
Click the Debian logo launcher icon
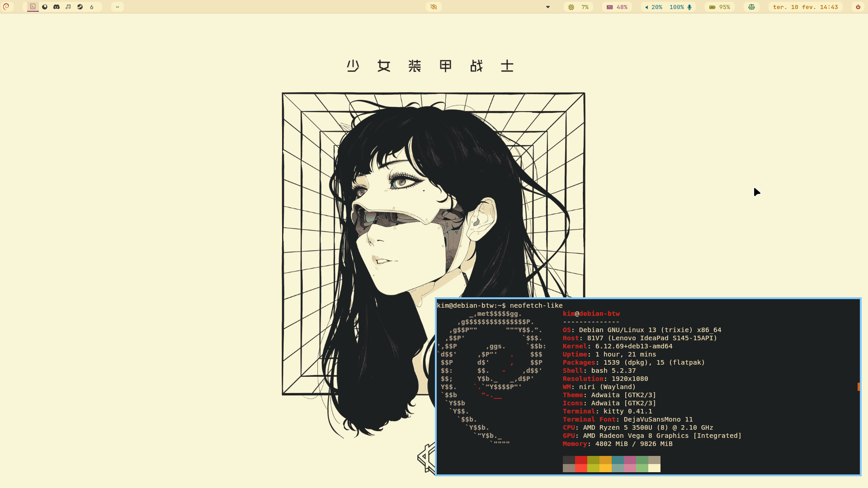click(x=6, y=7)
